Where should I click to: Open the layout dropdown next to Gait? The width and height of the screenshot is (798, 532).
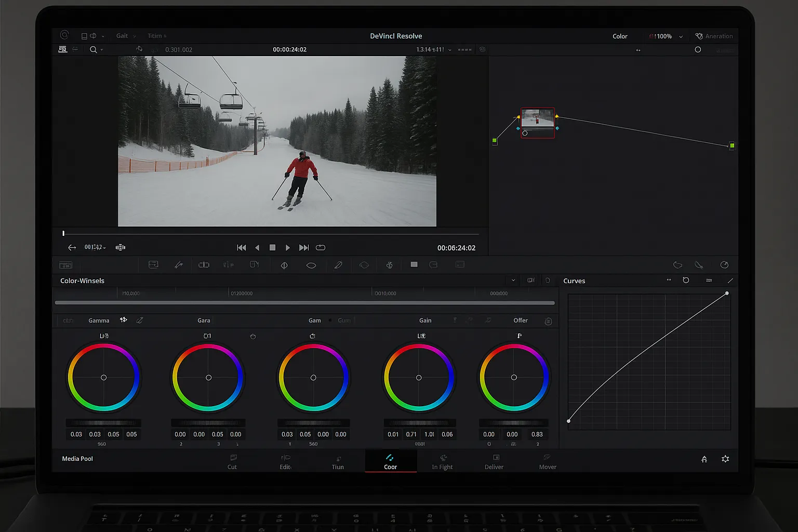click(x=103, y=36)
